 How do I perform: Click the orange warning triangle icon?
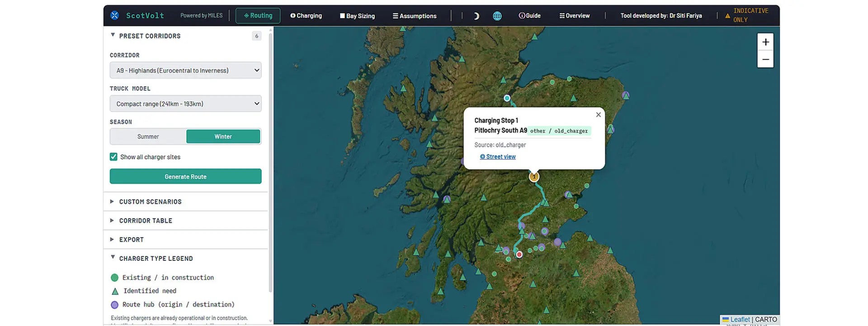click(727, 16)
